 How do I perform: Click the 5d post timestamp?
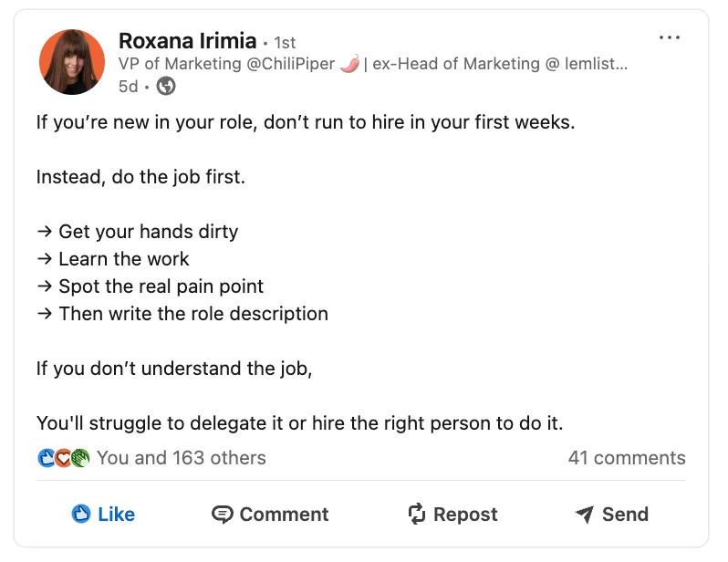coord(128,87)
